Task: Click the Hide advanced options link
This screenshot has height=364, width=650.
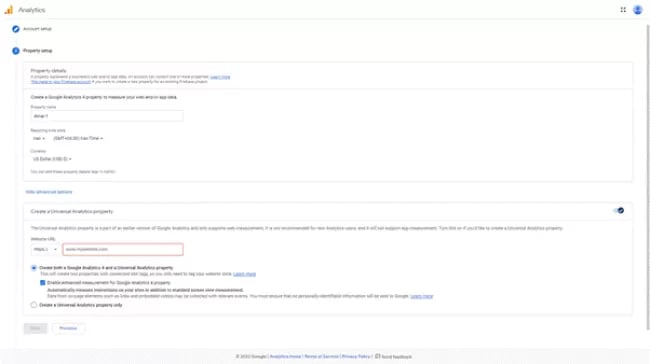Action: click(49, 192)
